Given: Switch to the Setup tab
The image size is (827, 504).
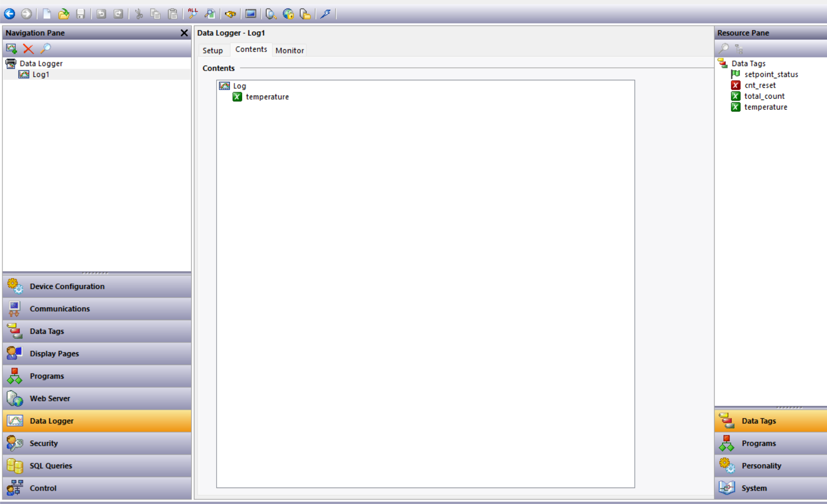Looking at the screenshot, I should (213, 50).
